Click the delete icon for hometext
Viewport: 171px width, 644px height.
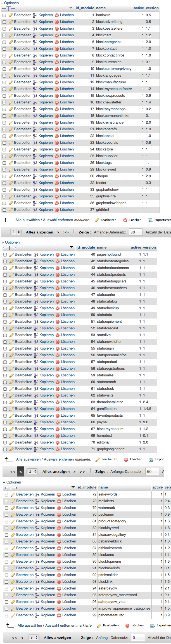click(x=58, y=436)
